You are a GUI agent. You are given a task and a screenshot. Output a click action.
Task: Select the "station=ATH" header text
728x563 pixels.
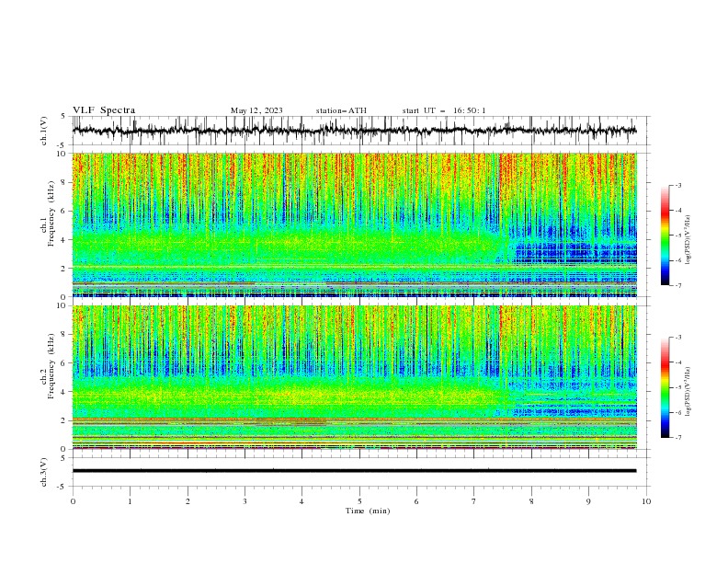341,110
